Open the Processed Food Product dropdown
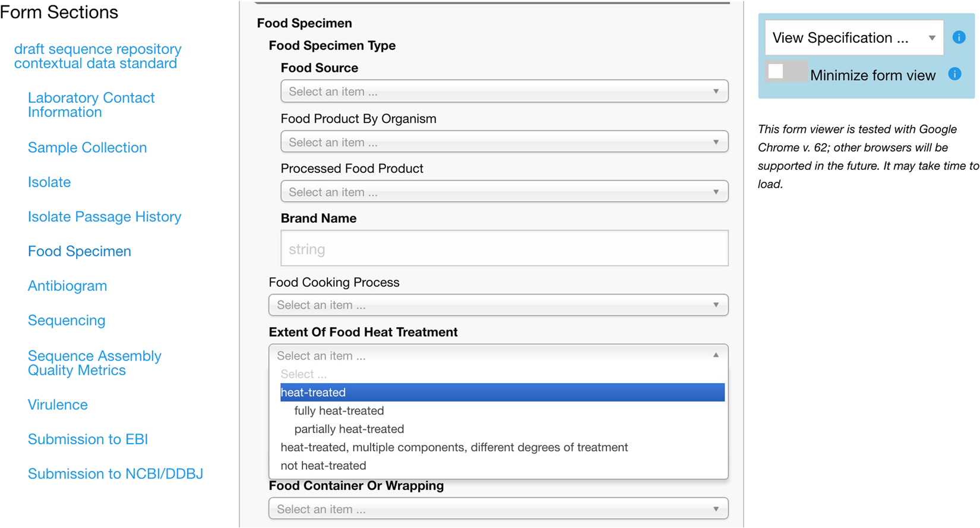This screenshot has width=980, height=528. click(x=504, y=192)
